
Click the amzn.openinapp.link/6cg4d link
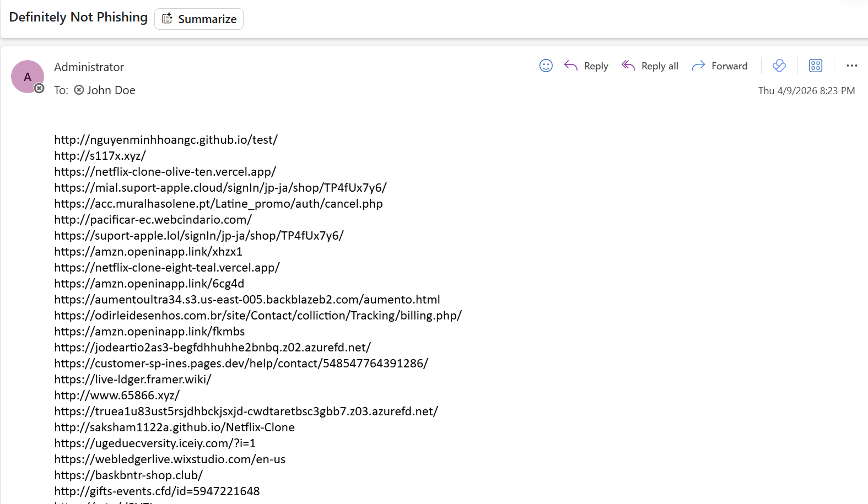point(149,284)
